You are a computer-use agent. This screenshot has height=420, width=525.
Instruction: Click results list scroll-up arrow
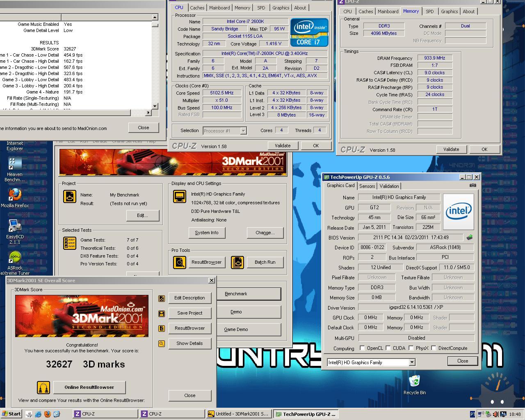(155, 17)
